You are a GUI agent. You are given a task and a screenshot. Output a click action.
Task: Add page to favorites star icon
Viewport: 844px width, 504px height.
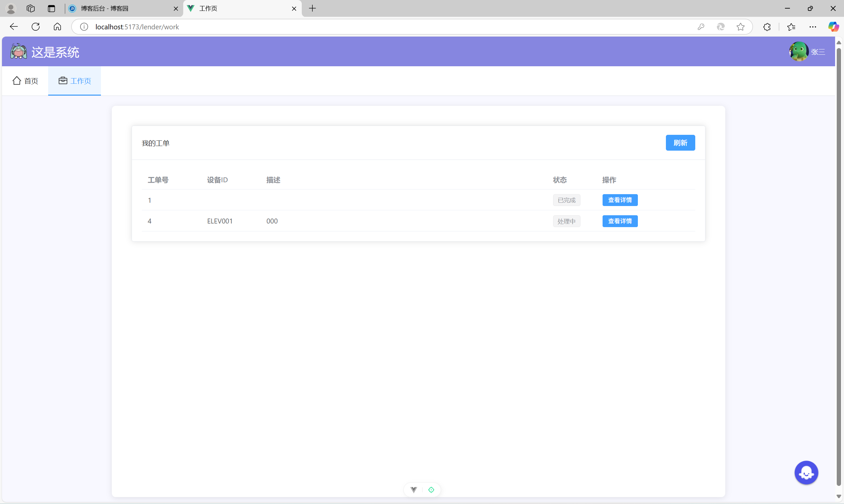tap(741, 27)
